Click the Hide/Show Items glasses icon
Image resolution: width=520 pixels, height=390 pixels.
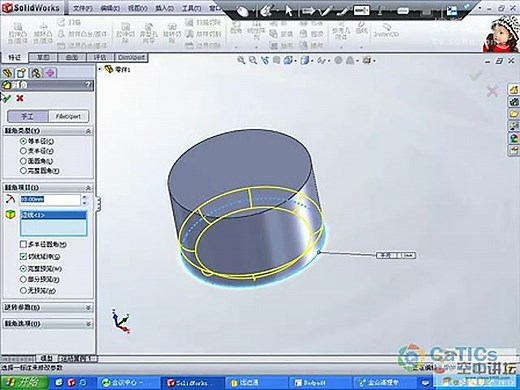tap(321, 60)
